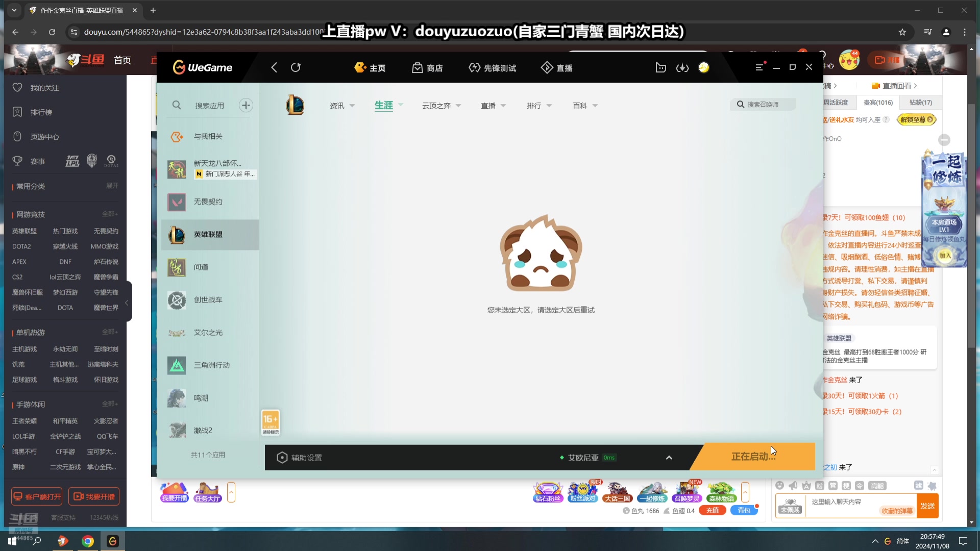980x551 pixels.
Task: Click 客户端打开 button
Action: tap(37, 496)
